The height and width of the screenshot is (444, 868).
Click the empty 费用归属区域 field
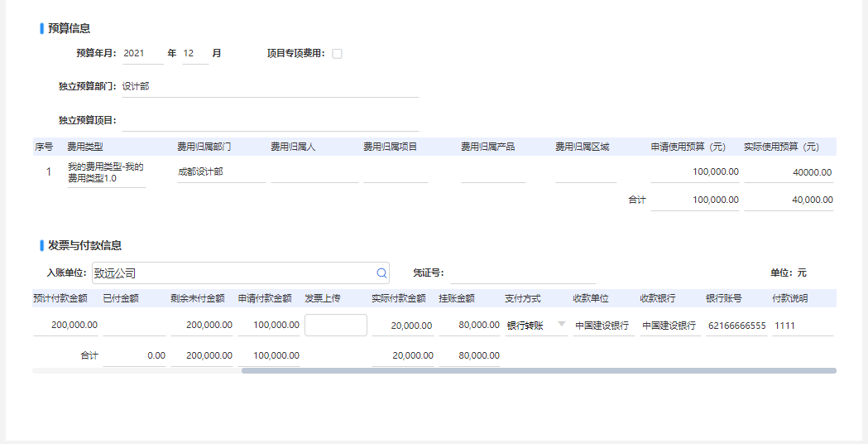point(586,171)
